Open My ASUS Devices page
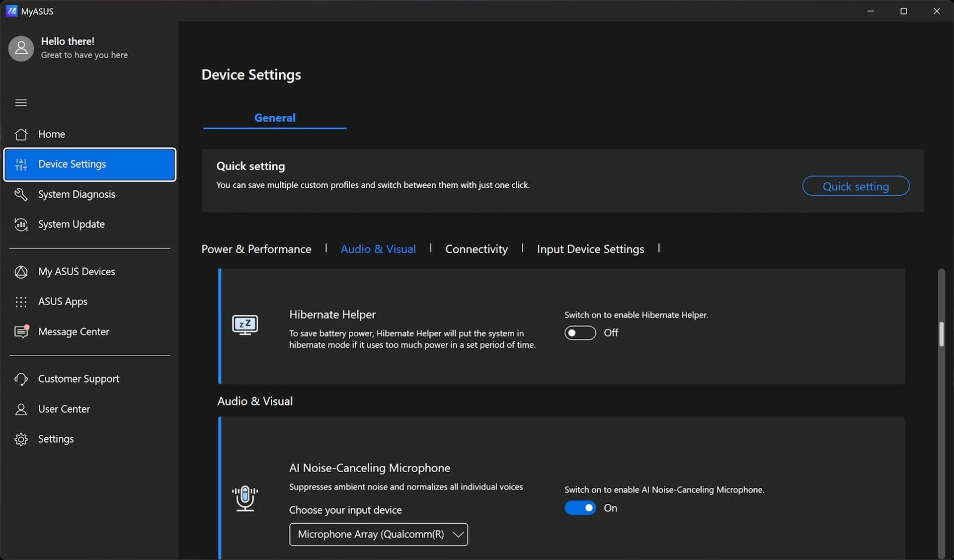Screen dimensions: 954x560 89,272
